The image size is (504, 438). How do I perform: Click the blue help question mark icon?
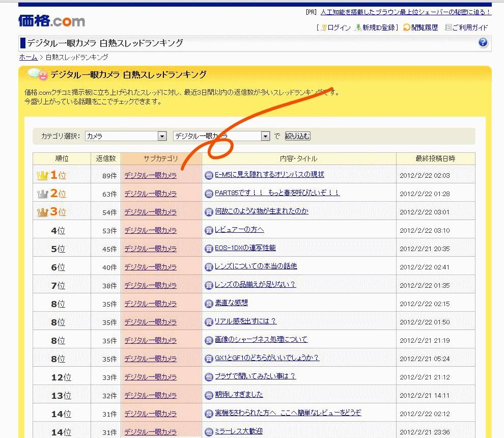pyautogui.click(x=483, y=43)
